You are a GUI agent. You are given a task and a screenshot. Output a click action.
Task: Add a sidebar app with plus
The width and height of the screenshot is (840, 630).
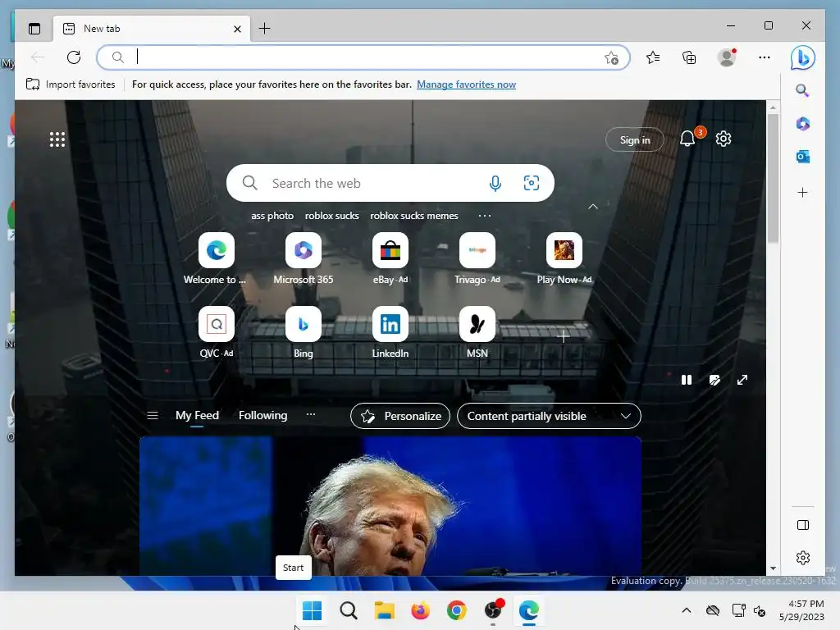(x=802, y=192)
